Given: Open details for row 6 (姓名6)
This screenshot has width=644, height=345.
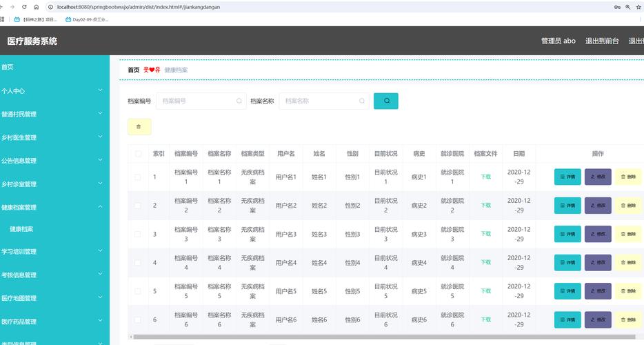Looking at the screenshot, I should click(567, 319).
